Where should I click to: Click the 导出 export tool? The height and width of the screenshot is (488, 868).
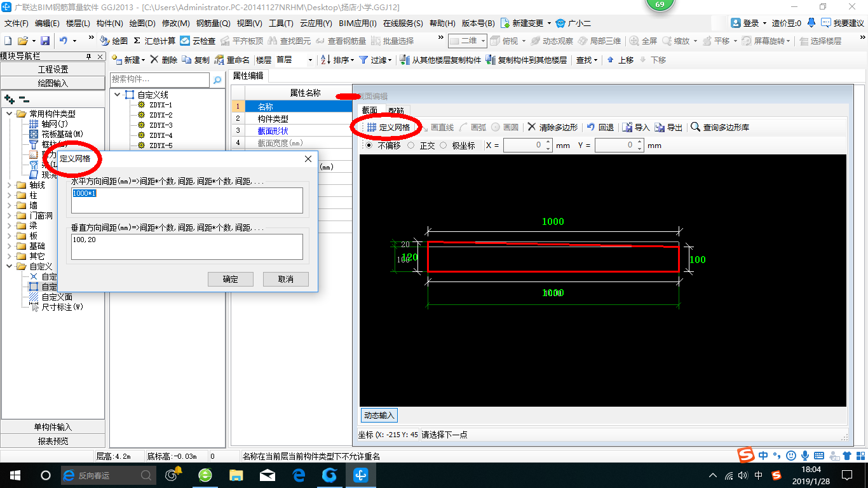click(668, 127)
